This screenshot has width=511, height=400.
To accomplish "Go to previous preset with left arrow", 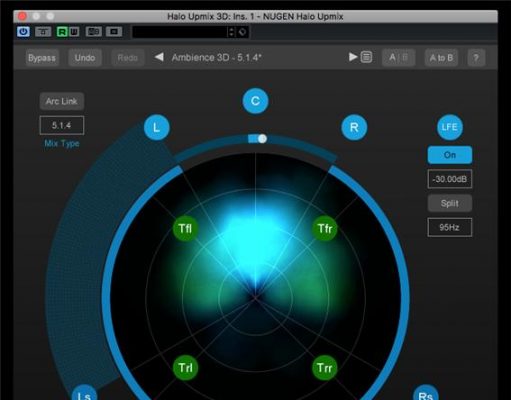I will (159, 57).
